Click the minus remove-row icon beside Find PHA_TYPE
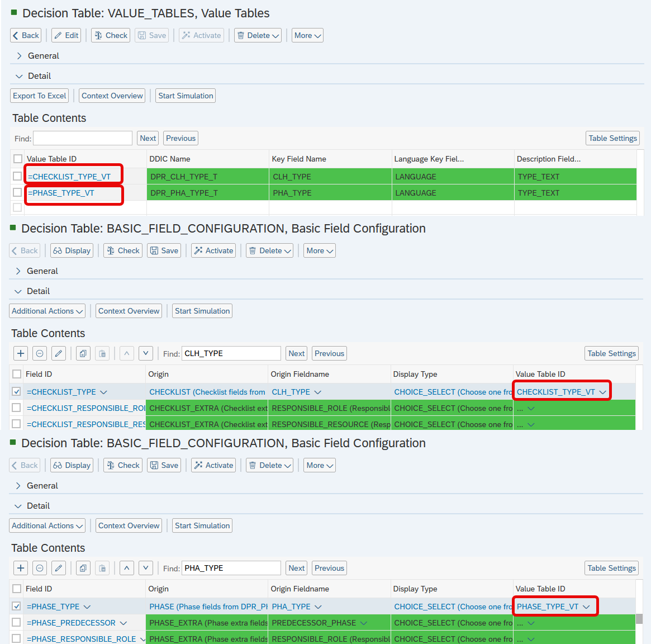The height and width of the screenshot is (644, 651). (40, 568)
